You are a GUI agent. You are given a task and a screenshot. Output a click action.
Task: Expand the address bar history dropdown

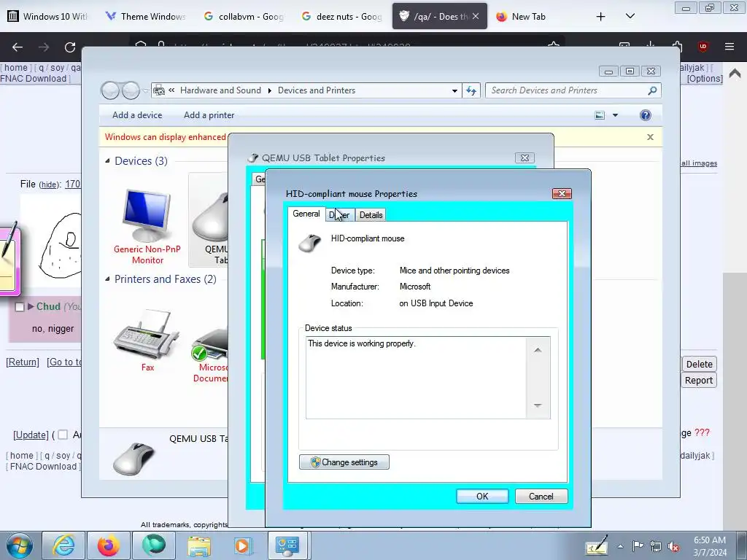(454, 90)
